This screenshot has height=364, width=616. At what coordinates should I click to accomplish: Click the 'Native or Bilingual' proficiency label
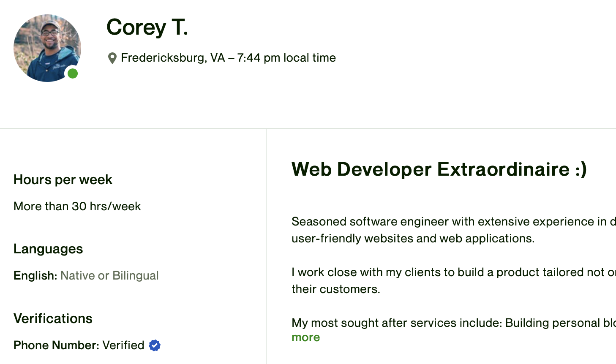109,275
